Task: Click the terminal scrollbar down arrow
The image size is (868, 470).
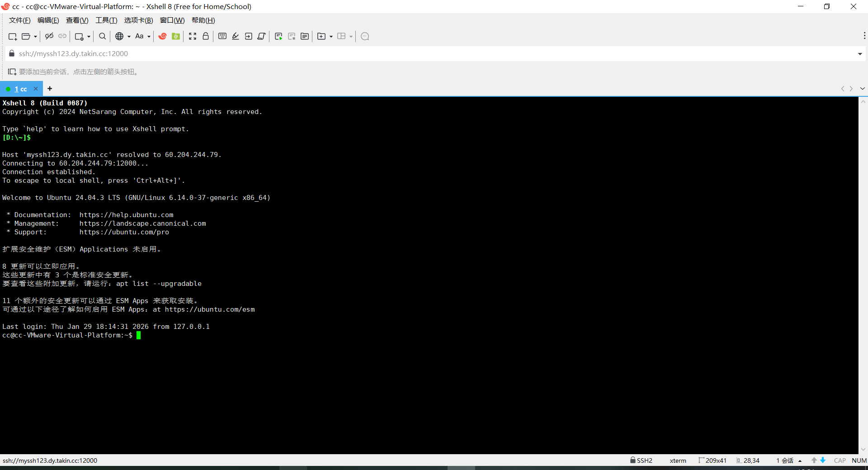Action: point(863,450)
